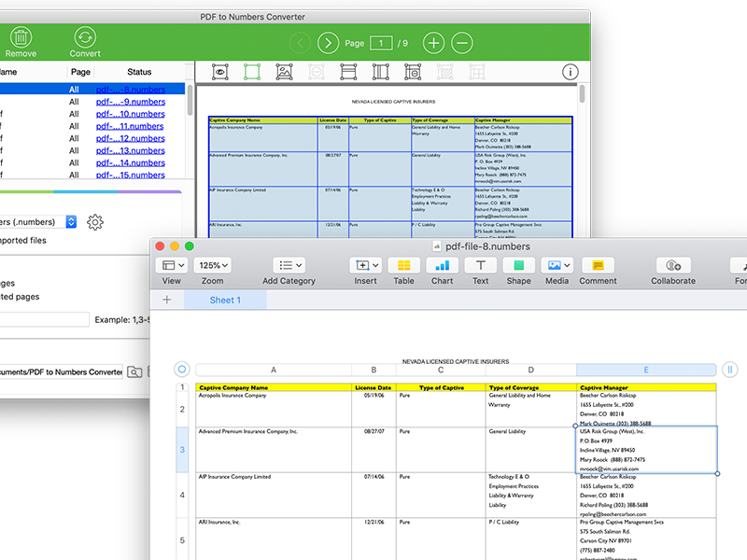The width and height of the screenshot is (747, 560).
Task: Select the table with gear tool icon
Action: pyautogui.click(x=413, y=72)
